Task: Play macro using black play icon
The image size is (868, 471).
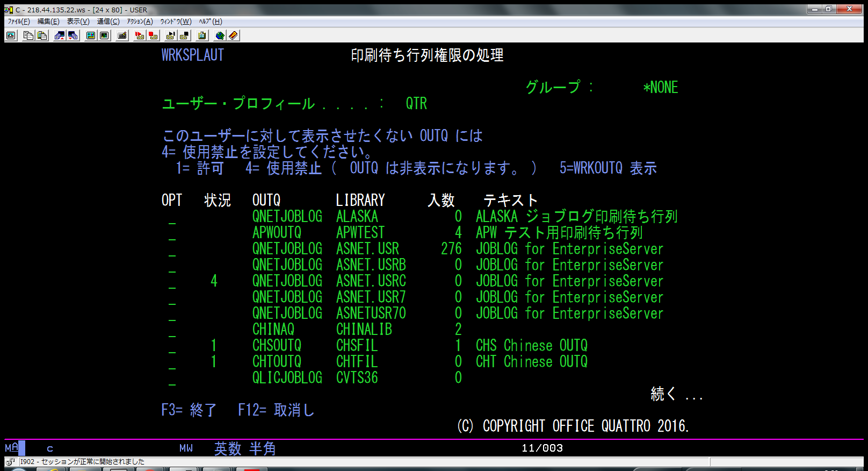Action: point(171,35)
